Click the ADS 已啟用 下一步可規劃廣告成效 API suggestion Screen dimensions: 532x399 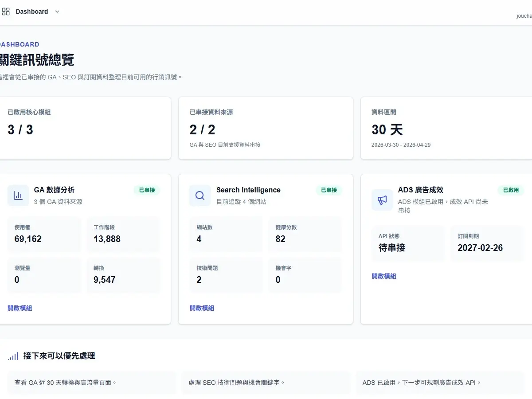coord(440,382)
